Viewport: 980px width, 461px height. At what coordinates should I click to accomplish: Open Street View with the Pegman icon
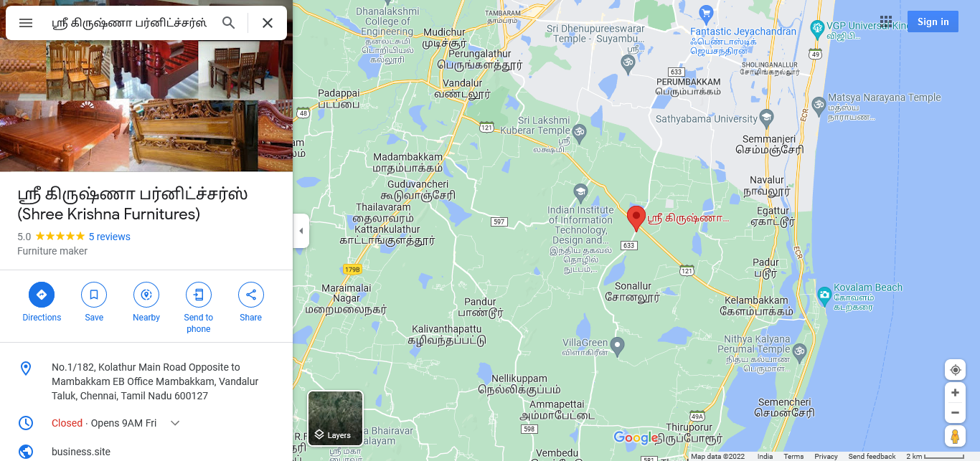coord(955,436)
